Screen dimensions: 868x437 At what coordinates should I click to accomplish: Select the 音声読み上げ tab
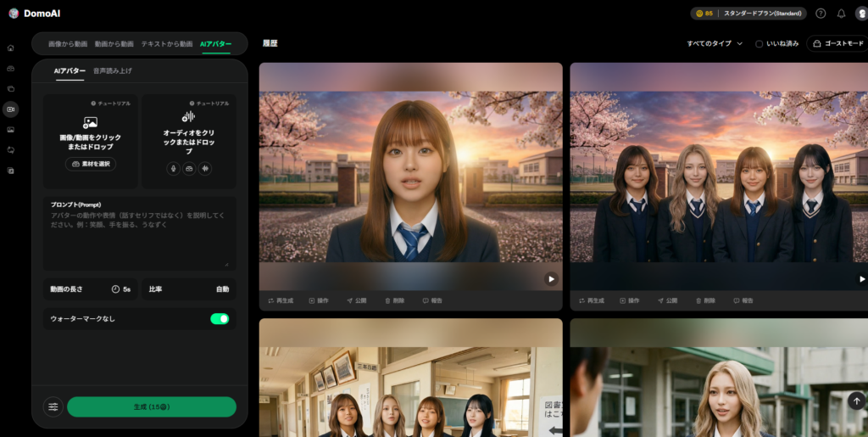click(x=112, y=71)
